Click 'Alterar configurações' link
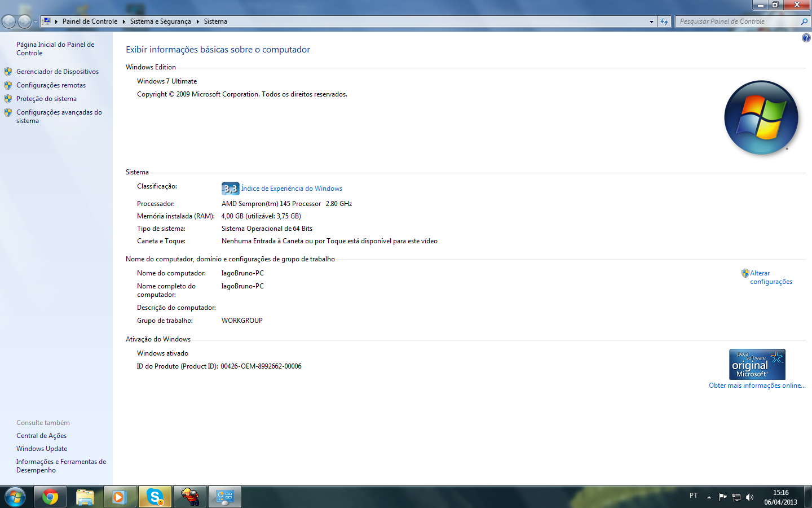Screen dimensions: 812x508 pyautogui.click(x=771, y=277)
